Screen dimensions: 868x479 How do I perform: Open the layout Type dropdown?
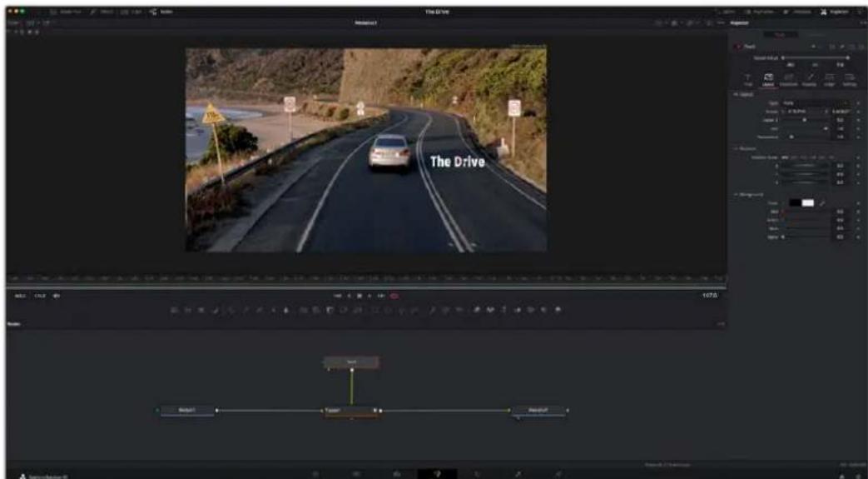coord(816,103)
